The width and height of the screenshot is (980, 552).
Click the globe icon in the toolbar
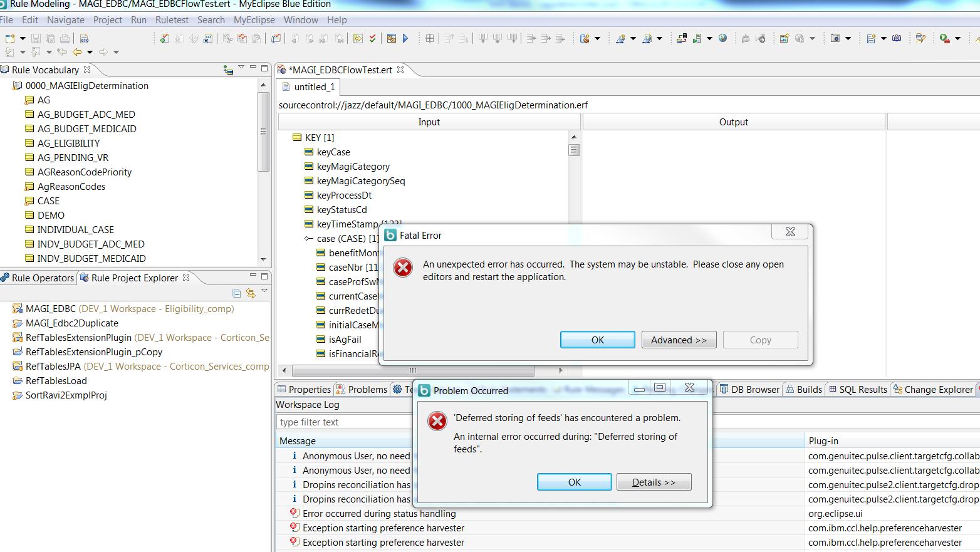point(722,39)
